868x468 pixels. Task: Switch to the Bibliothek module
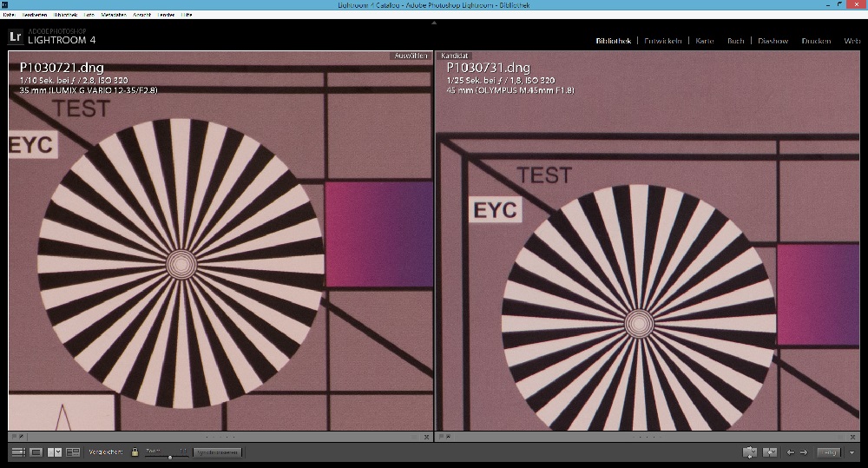614,41
